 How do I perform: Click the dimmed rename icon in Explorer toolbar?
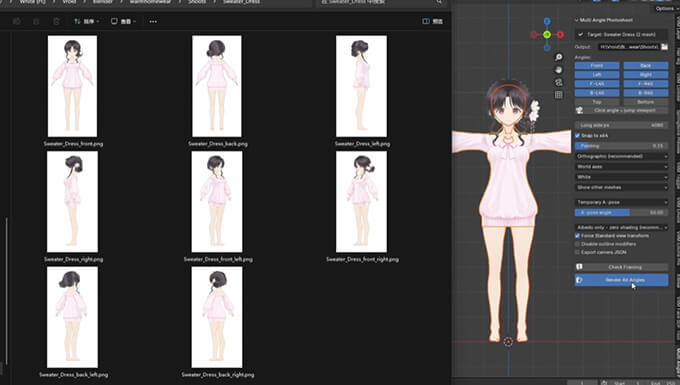pyautogui.click(x=36, y=21)
